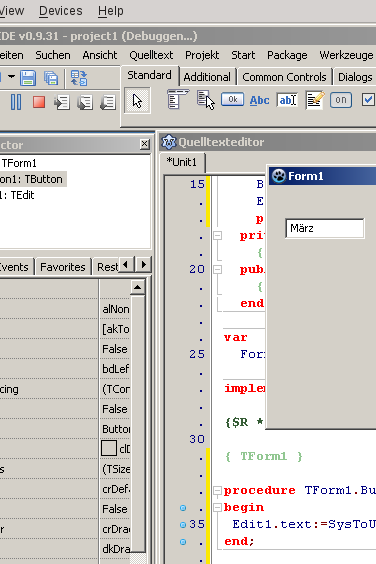Viewport: 376px width, 564px height.
Task: Click the alNone property value
Action: [x=115, y=309]
